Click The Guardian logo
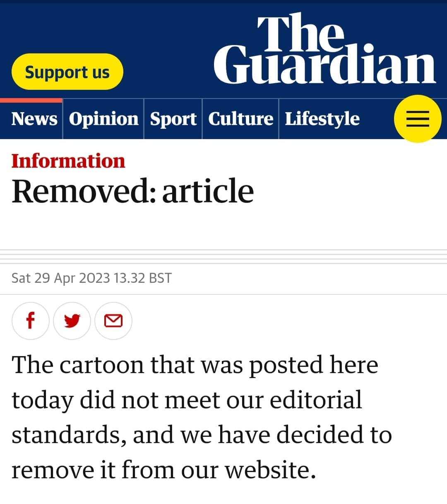 click(324, 49)
